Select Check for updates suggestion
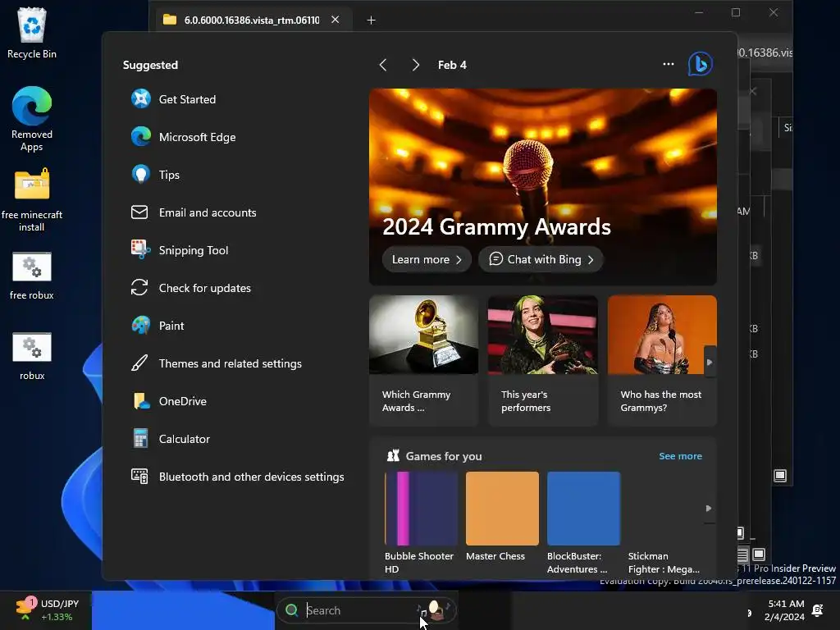840x630 pixels. (x=191, y=288)
